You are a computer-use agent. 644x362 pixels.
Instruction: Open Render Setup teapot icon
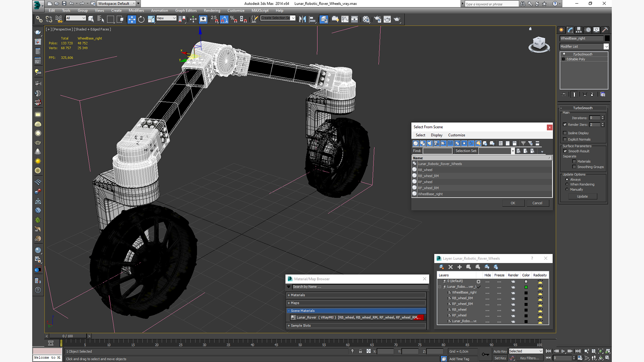[377, 19]
